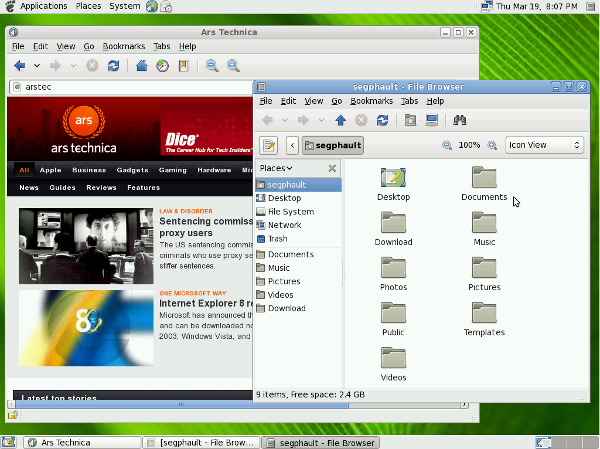Screen dimensions: 600x449
Task: Select Network in the Places sidebar
Action: point(298,225)
